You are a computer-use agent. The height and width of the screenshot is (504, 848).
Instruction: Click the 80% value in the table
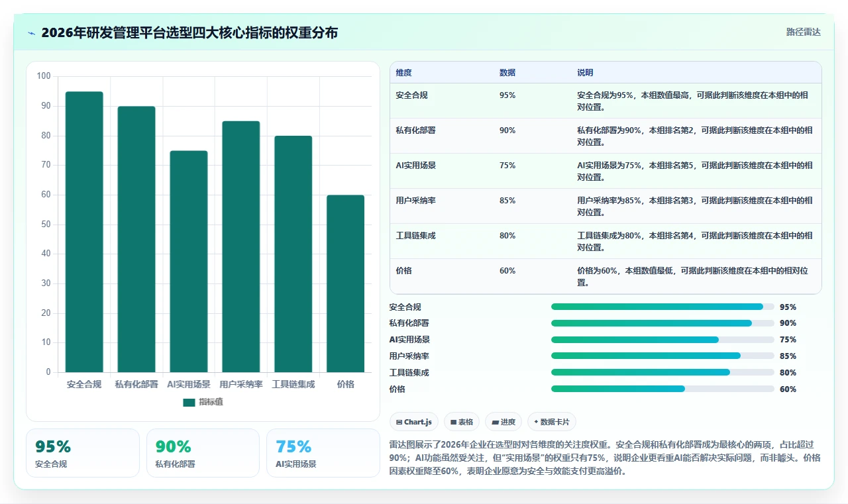click(507, 236)
